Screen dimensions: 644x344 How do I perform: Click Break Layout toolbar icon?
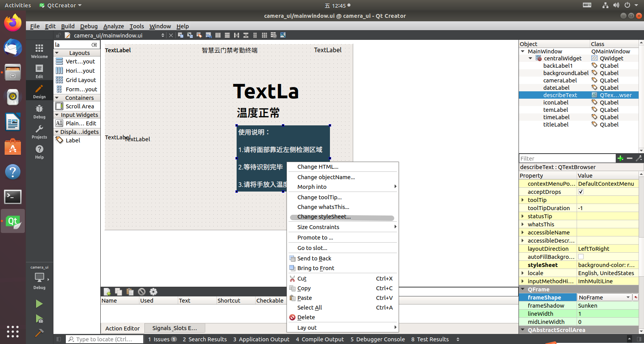point(273,35)
